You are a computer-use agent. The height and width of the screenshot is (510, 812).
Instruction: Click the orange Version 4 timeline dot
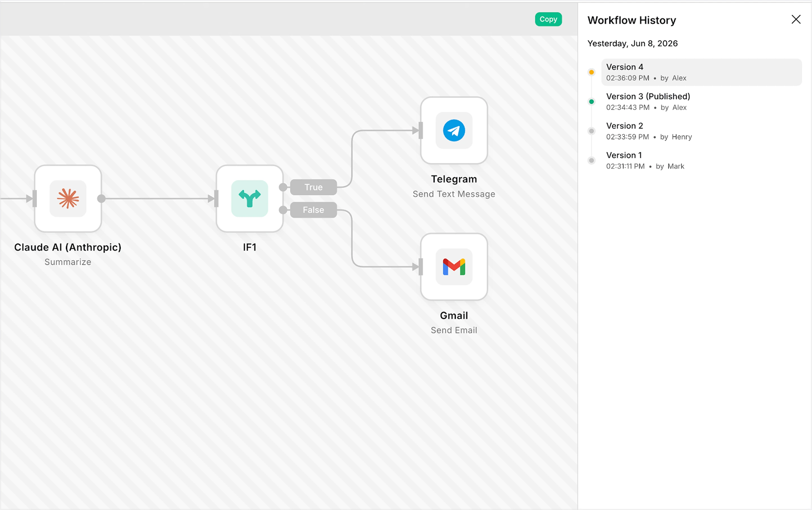tap(591, 72)
